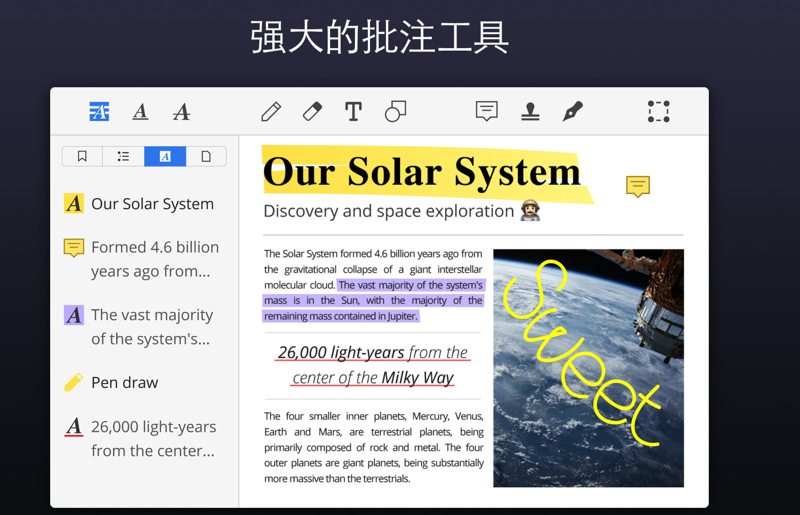
Task: Choose the pencil drawing tool
Action: coord(271,112)
